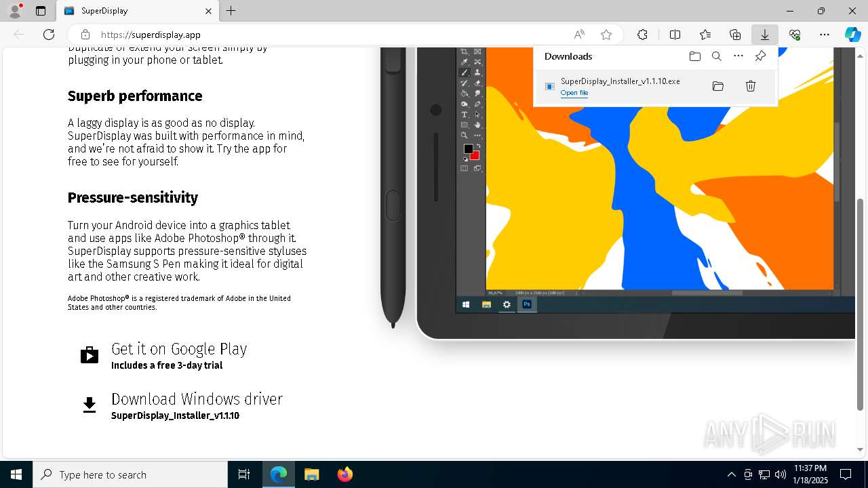The height and width of the screenshot is (488, 868).
Task: Open more options in Downloads panel
Action: [x=738, y=56]
